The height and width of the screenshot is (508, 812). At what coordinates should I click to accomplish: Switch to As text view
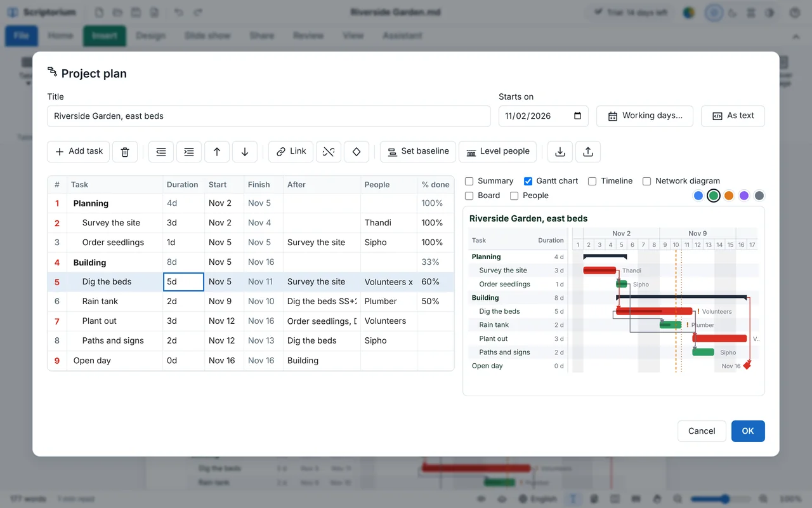click(733, 116)
